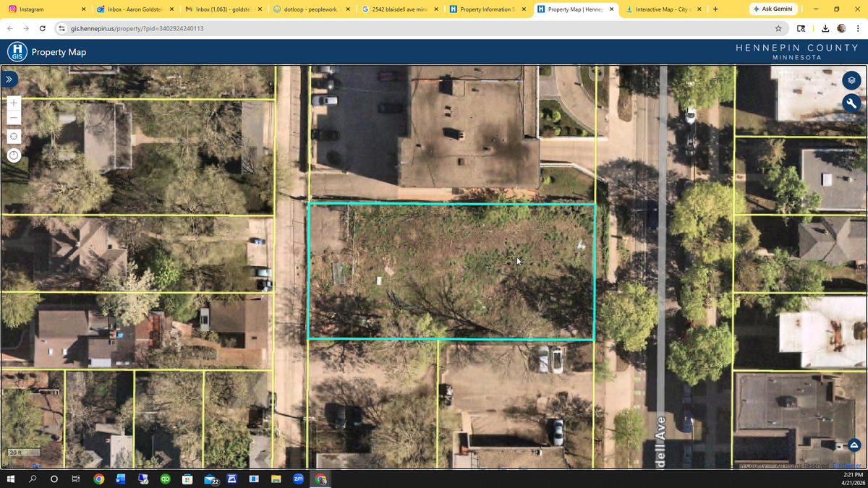Click the browser profile avatar icon
Image resolution: width=868 pixels, height=488 pixels.
coord(841,27)
